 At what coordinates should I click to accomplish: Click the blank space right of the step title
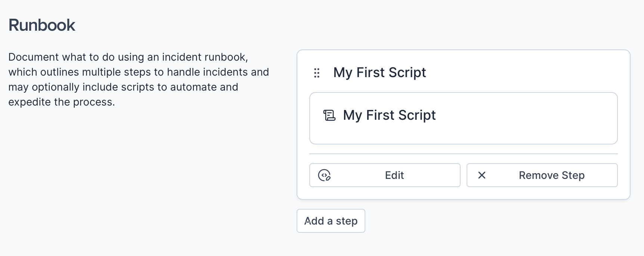tap(523, 73)
